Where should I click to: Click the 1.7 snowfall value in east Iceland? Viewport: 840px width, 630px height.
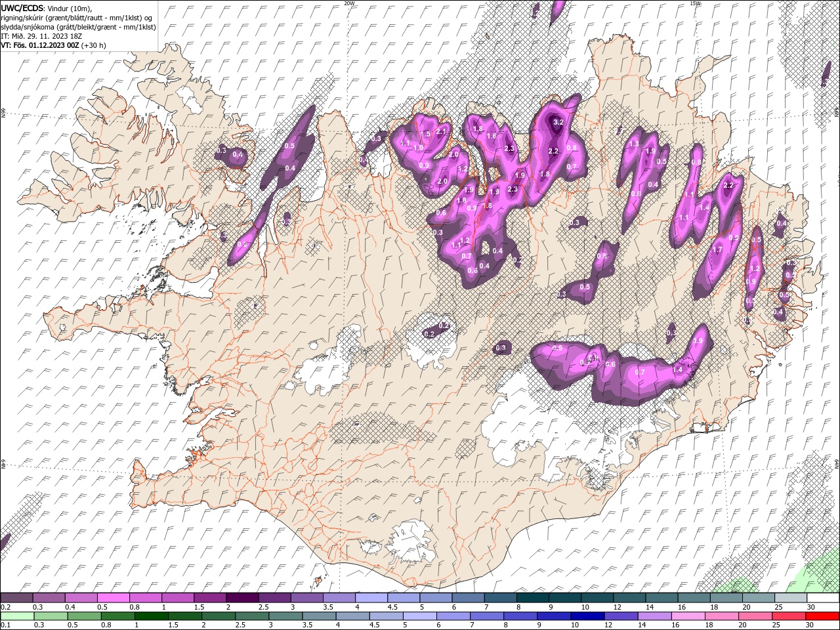(717, 250)
